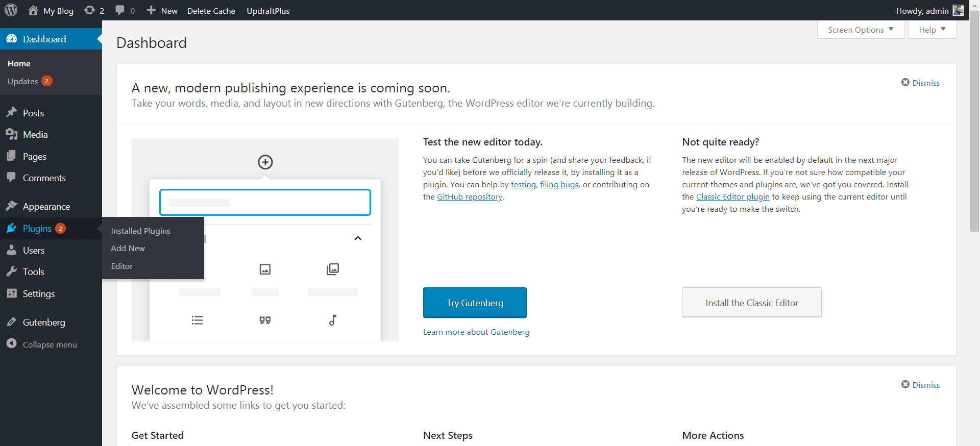
Task: Click My Blog site name
Action: pyautogui.click(x=58, y=11)
